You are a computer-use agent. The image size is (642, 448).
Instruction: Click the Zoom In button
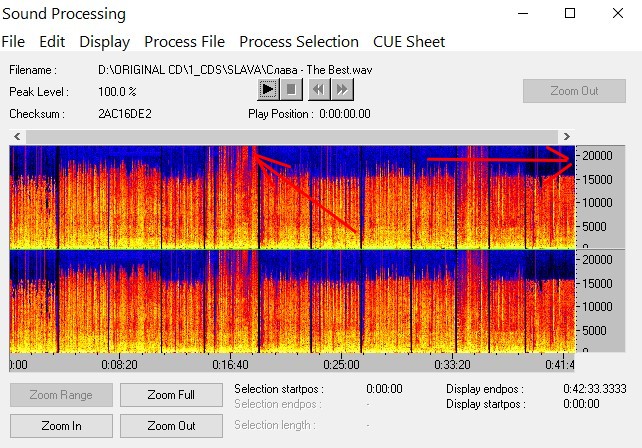[x=61, y=426]
